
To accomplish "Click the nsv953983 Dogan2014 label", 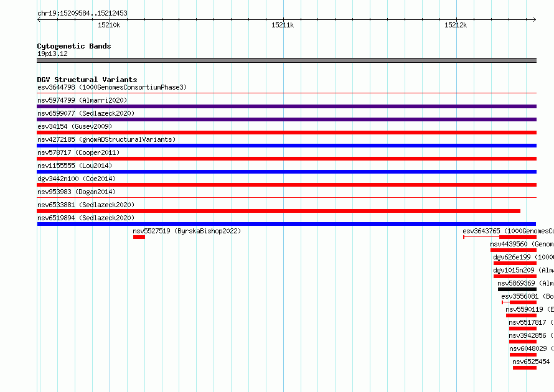I will 77,192.
